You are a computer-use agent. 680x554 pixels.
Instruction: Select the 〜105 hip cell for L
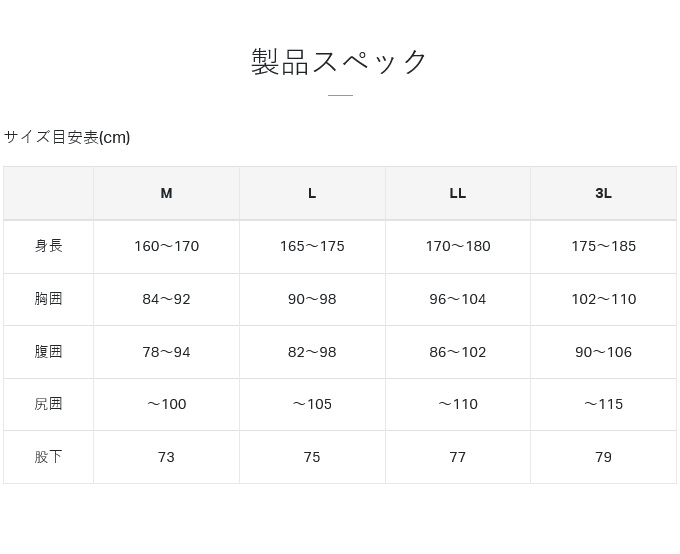[x=312, y=404]
